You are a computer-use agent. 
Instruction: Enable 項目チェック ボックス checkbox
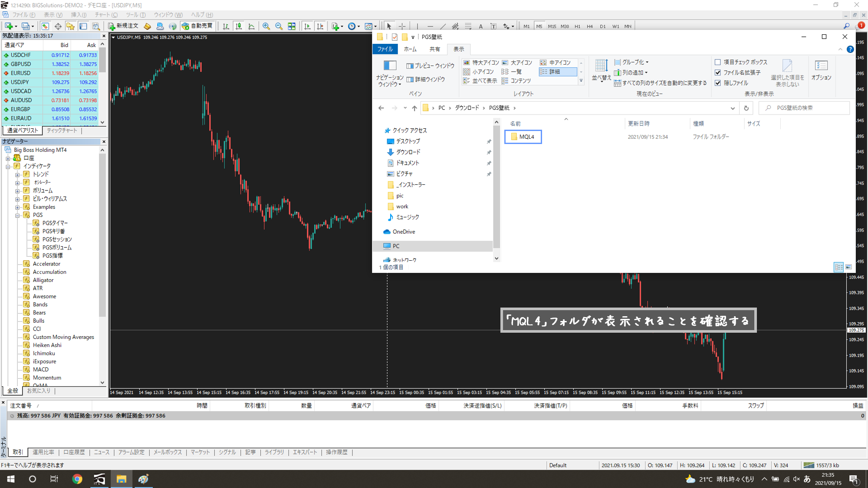click(x=718, y=62)
